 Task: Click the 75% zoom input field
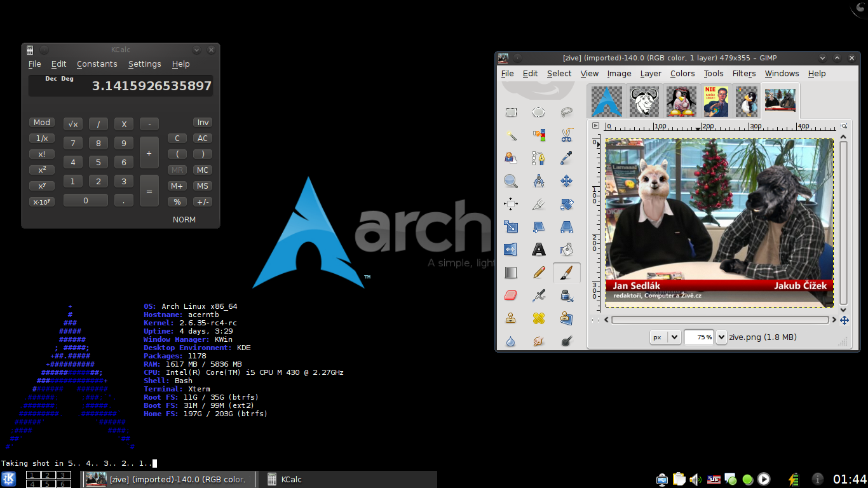[x=700, y=337]
